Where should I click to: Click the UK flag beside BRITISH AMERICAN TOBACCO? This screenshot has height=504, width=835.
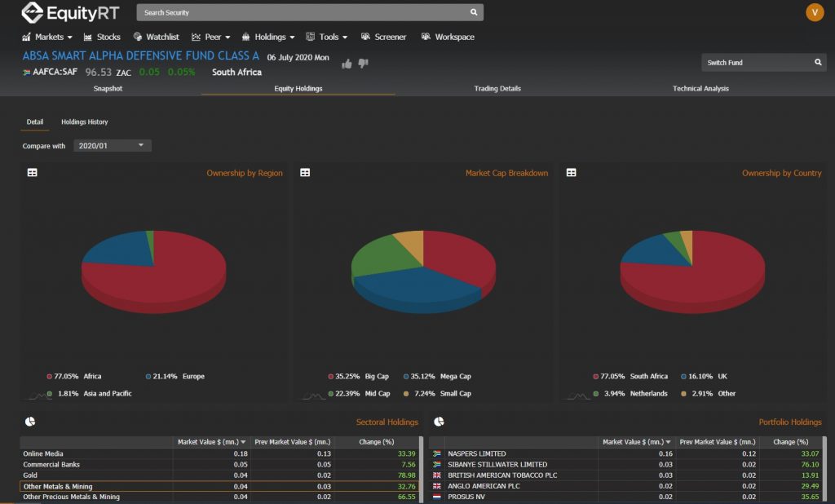pos(437,475)
